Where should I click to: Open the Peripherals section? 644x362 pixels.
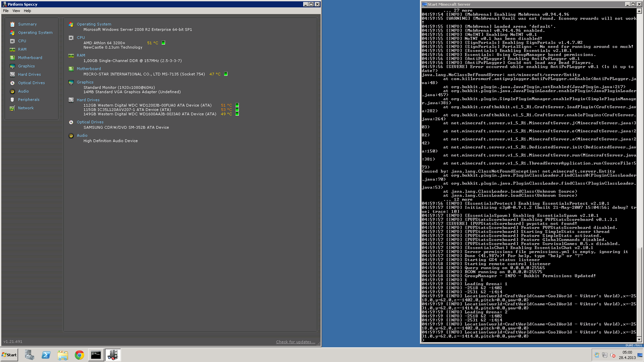(29, 100)
